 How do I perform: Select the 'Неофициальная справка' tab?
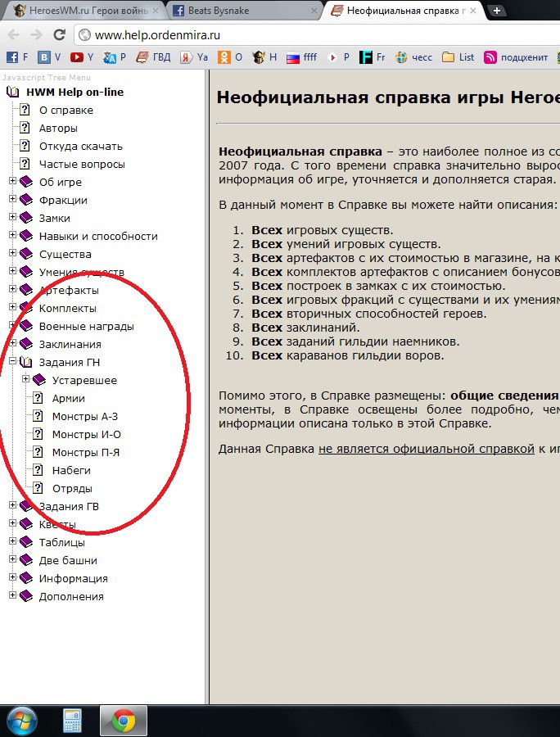[x=404, y=11]
